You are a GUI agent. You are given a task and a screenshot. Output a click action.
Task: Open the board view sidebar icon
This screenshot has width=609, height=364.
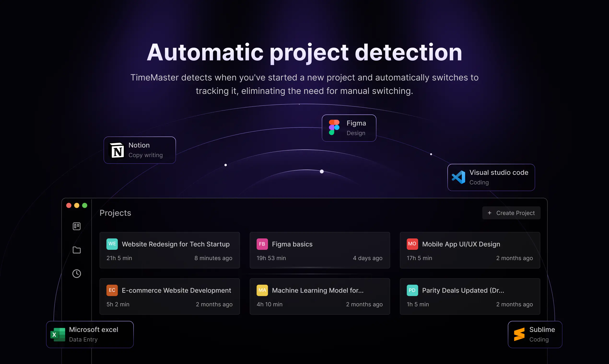click(77, 226)
